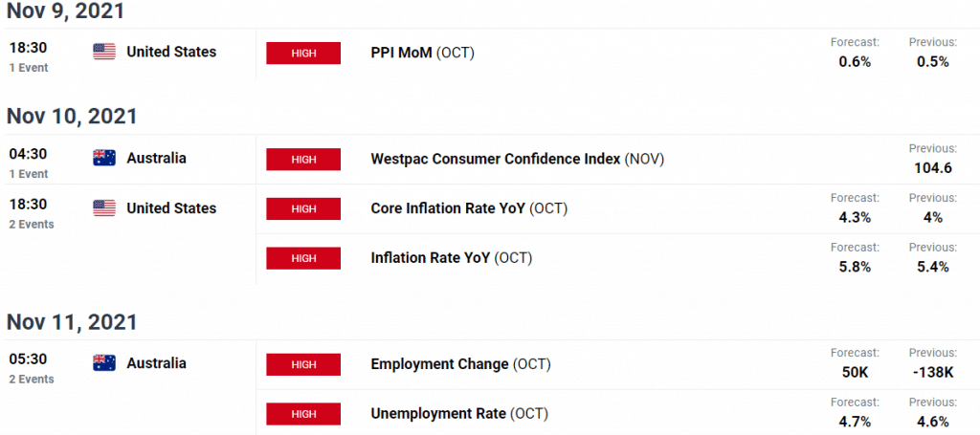Click HIGH badge beside Employment Change
The width and height of the screenshot is (980, 435).
[303, 364]
